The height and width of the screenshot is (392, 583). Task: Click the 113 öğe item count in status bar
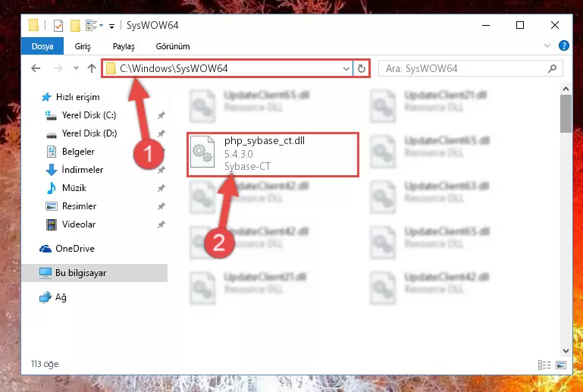pyautogui.click(x=45, y=364)
